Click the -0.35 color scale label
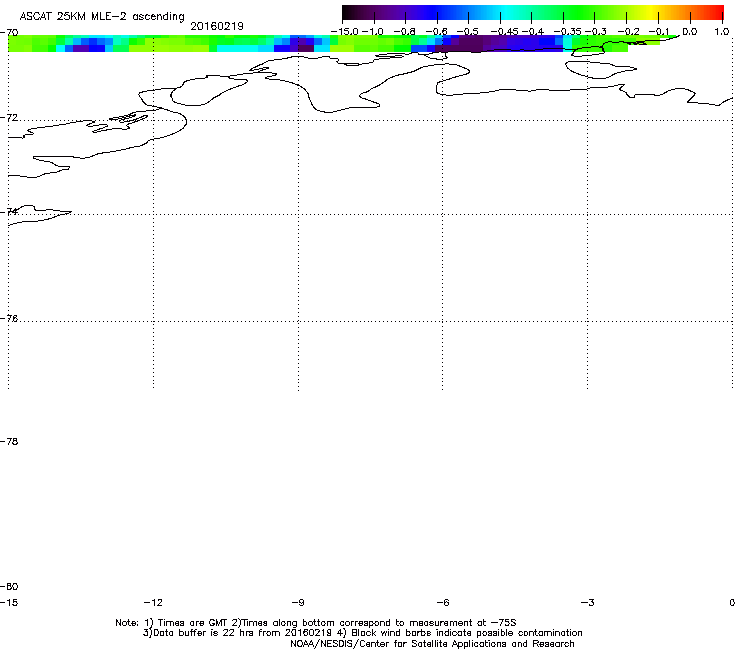Viewport: 740px width, 650px height. 567,32
